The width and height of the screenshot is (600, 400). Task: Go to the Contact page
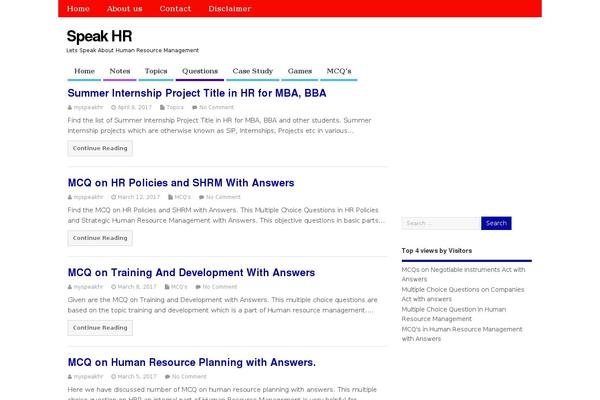[175, 8]
